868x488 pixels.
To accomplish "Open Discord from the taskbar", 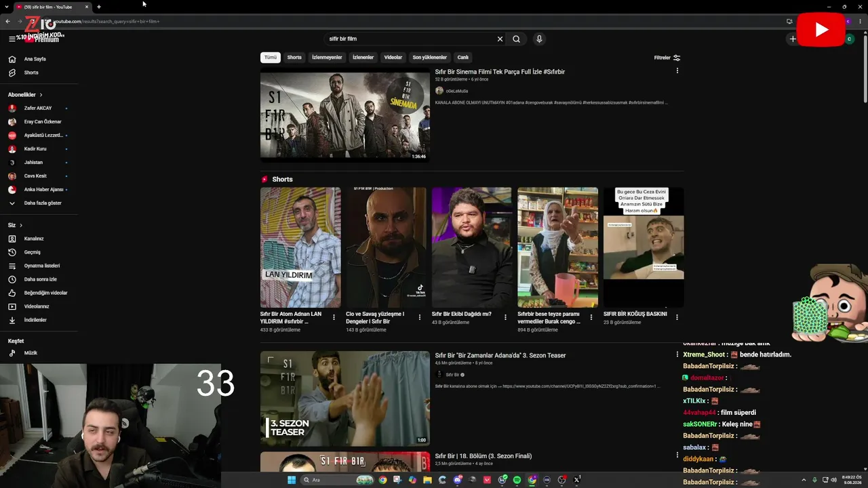I will click(x=458, y=480).
